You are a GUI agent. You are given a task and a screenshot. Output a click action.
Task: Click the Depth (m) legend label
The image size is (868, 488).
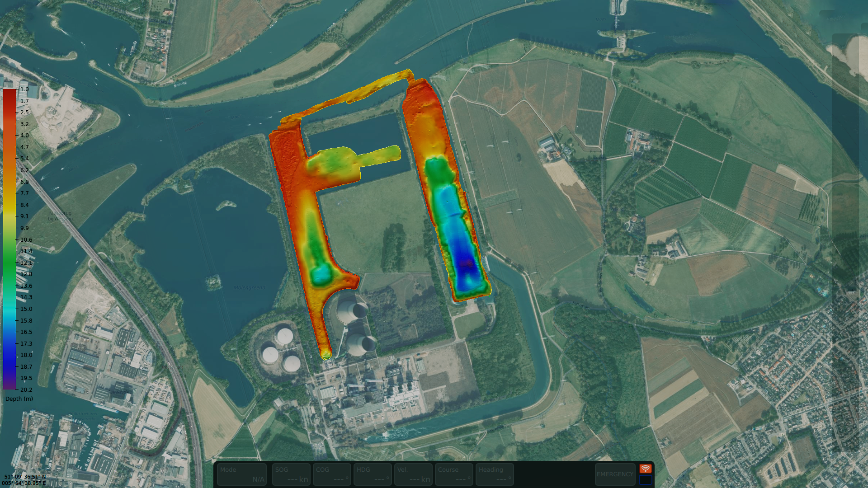tap(18, 399)
